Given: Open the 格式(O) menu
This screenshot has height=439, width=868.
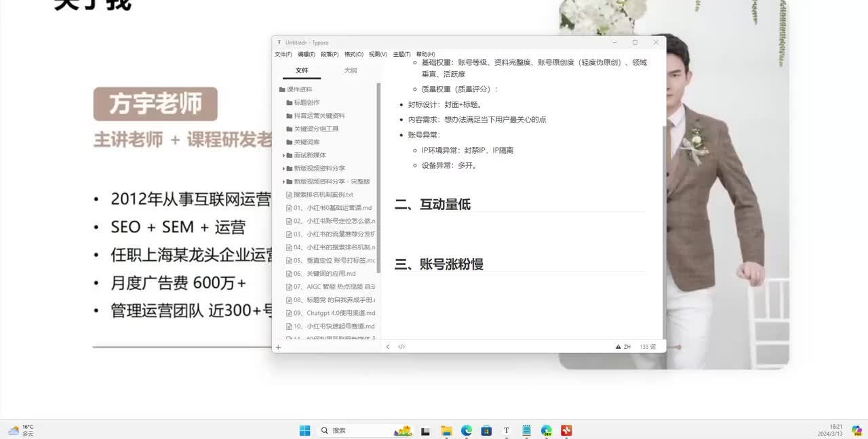Looking at the screenshot, I should point(354,54).
